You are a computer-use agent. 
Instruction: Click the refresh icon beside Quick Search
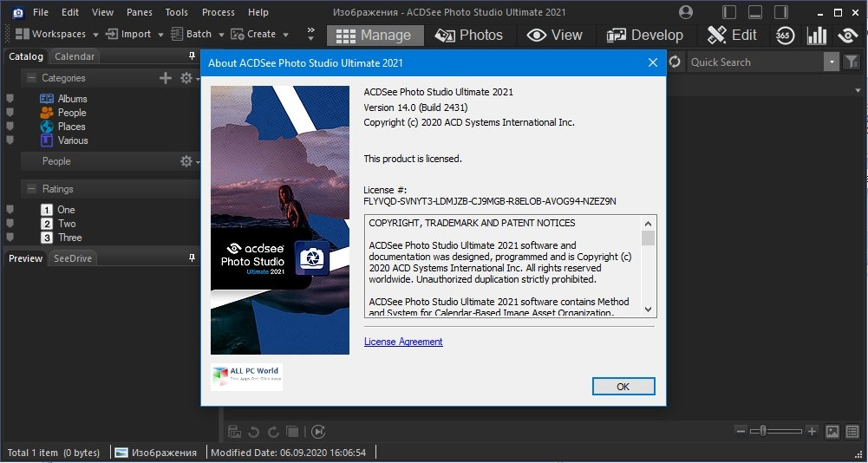tap(675, 62)
